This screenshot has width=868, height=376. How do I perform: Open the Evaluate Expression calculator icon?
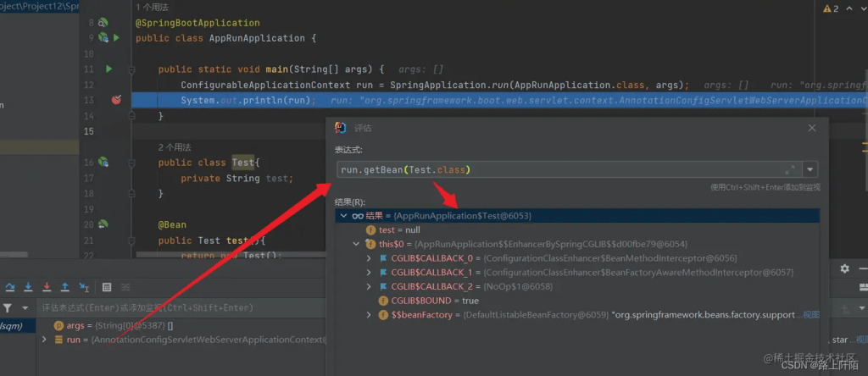107,287
